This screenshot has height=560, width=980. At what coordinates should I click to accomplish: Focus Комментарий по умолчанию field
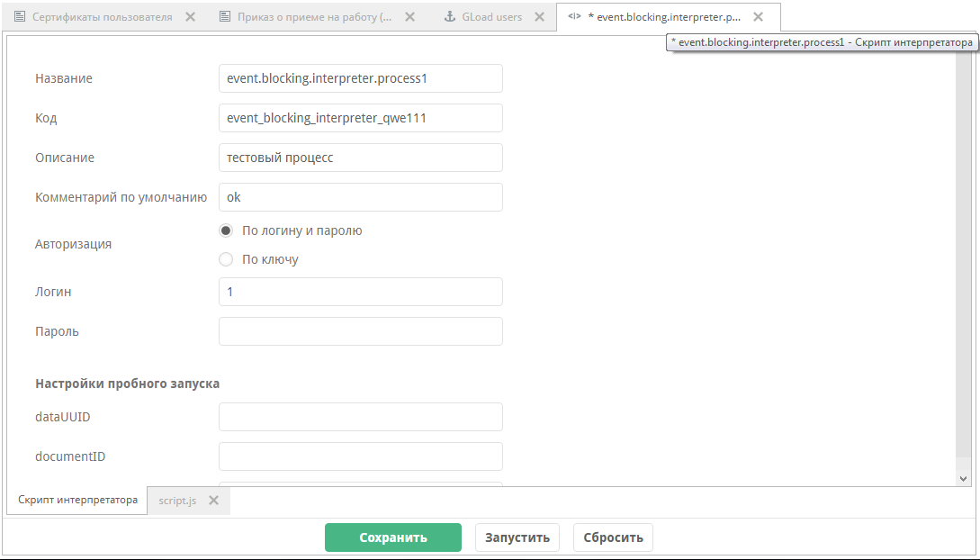361,197
